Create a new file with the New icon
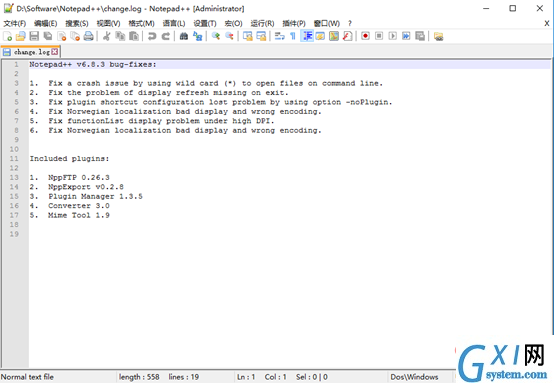554x383 pixels. click(x=7, y=36)
